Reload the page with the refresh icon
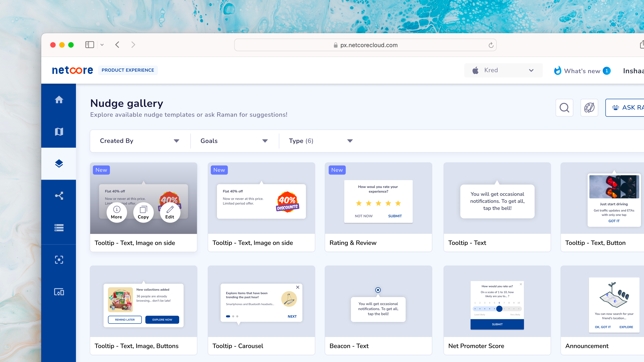The width and height of the screenshot is (644, 362). 491,45
